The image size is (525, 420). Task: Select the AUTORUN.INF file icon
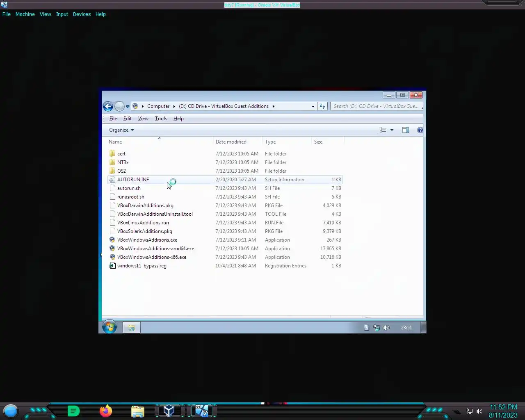(112, 180)
